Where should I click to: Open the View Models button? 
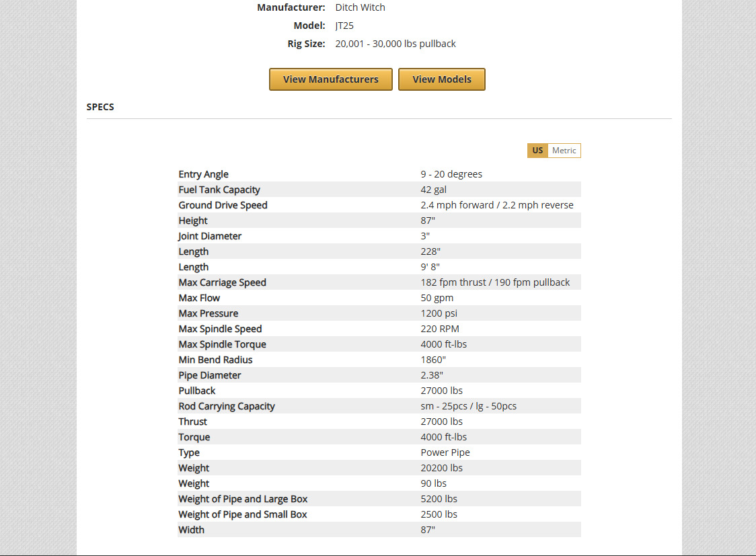tap(442, 79)
